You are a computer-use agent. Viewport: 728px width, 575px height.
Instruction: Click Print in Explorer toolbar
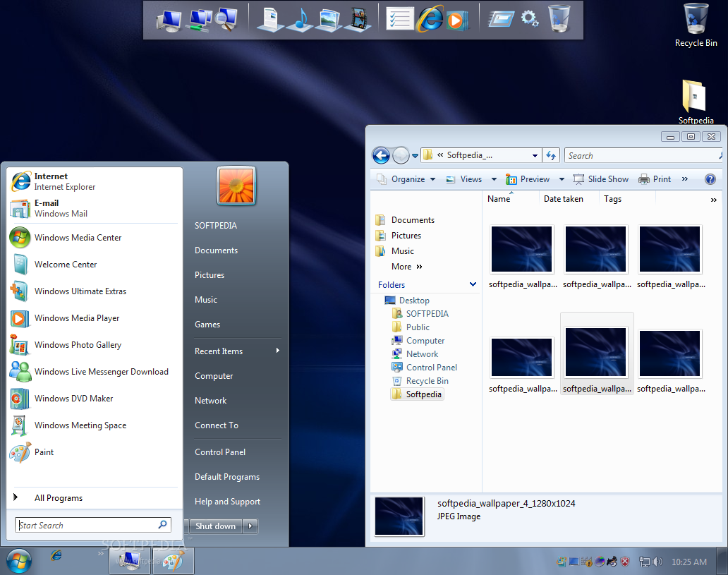(x=655, y=179)
